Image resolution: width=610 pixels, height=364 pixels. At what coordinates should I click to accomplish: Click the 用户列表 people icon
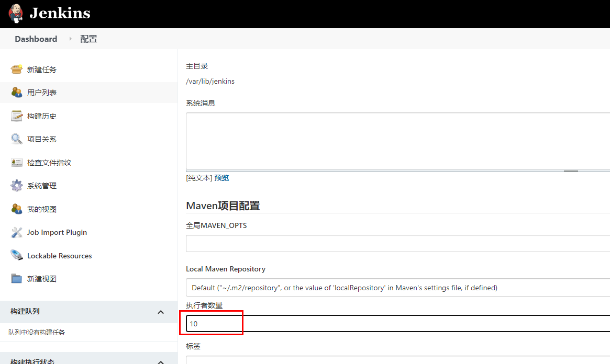(16, 93)
